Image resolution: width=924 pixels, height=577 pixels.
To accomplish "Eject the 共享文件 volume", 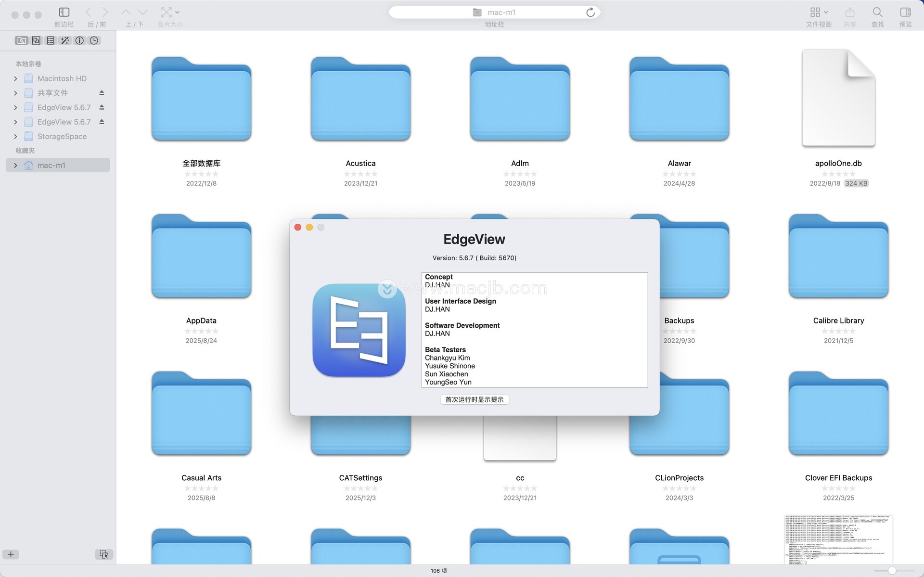I will pyautogui.click(x=102, y=92).
